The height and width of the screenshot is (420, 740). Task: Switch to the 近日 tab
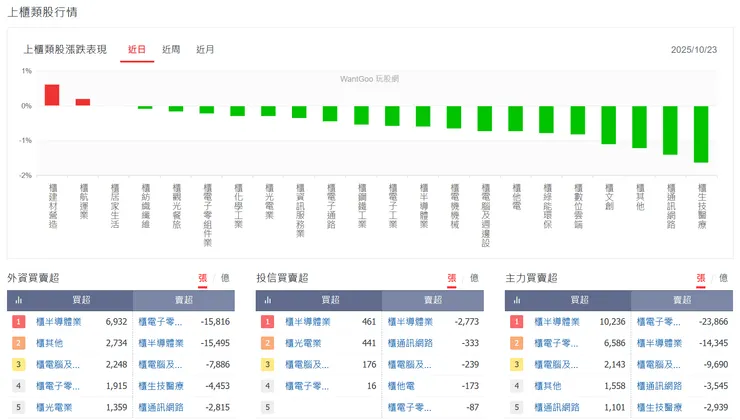137,50
